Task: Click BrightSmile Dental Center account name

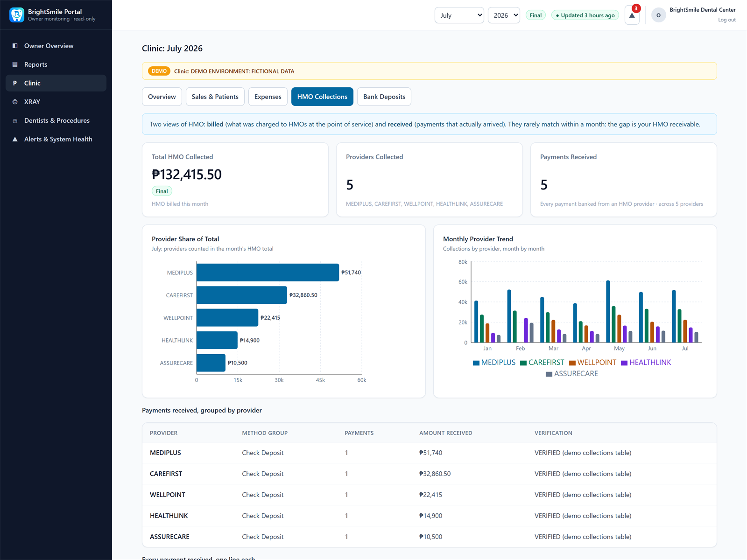Action: pyautogui.click(x=703, y=10)
